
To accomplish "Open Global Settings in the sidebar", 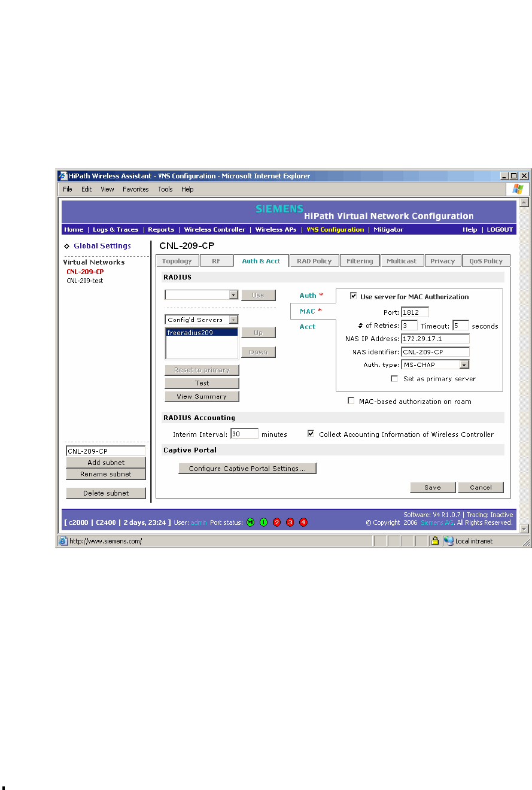I will [102, 246].
